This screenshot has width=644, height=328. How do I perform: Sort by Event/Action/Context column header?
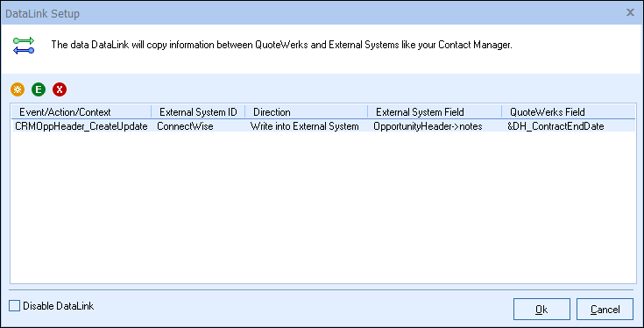click(x=81, y=111)
